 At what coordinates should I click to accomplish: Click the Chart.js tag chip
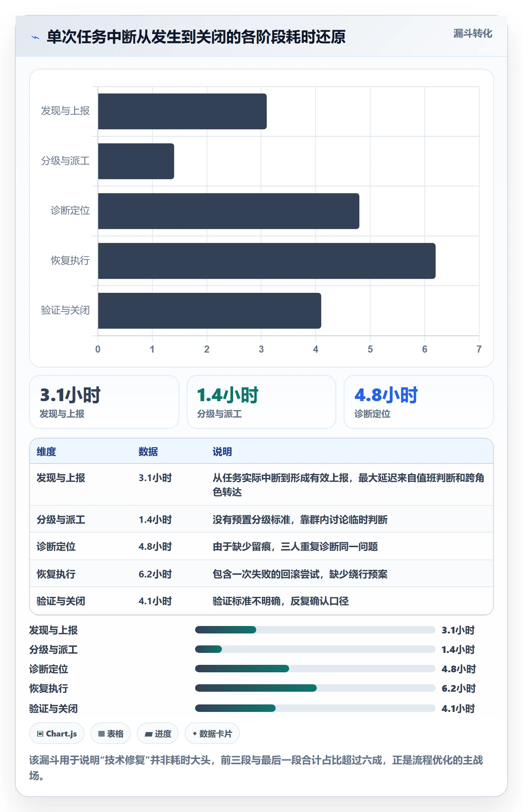pos(57,734)
